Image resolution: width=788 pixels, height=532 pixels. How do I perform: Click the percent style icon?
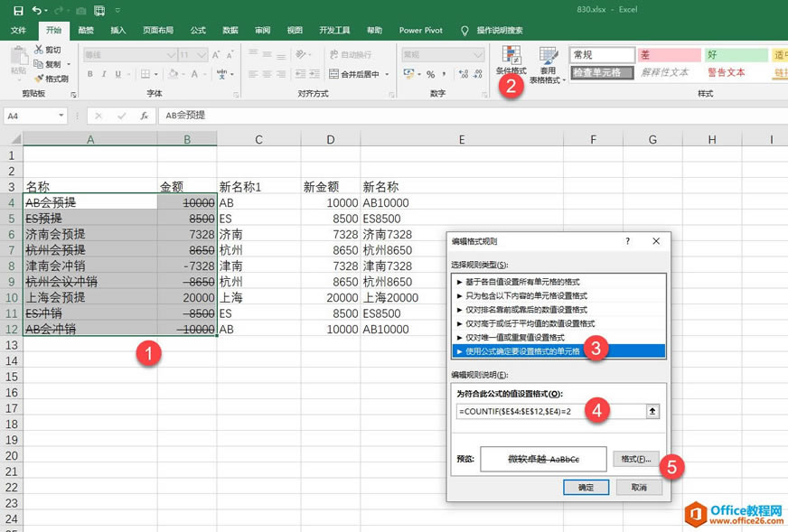(431, 74)
